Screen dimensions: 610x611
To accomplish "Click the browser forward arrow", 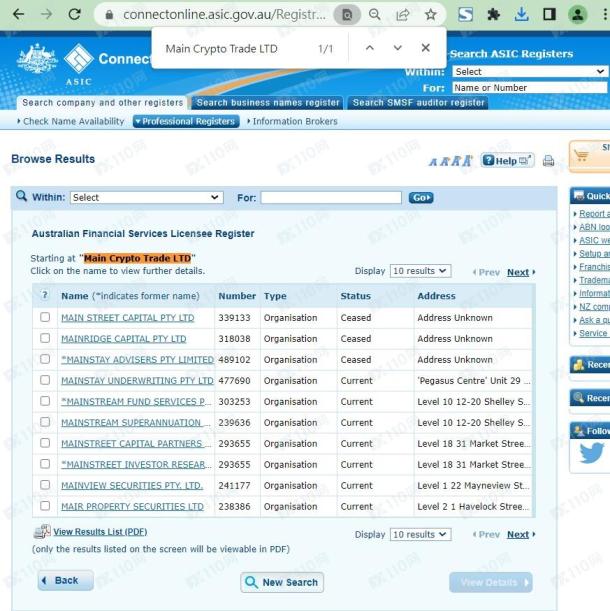I will [x=47, y=15].
